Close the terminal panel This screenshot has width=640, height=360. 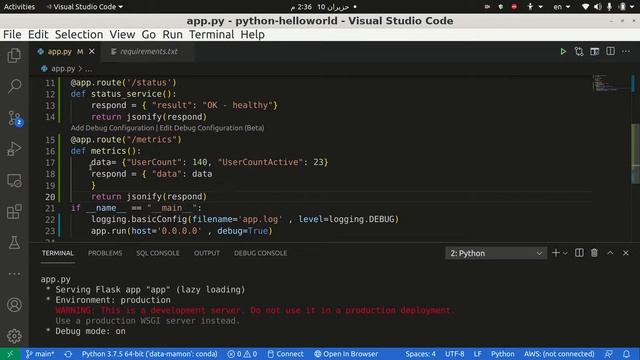pyautogui.click(x=626, y=253)
